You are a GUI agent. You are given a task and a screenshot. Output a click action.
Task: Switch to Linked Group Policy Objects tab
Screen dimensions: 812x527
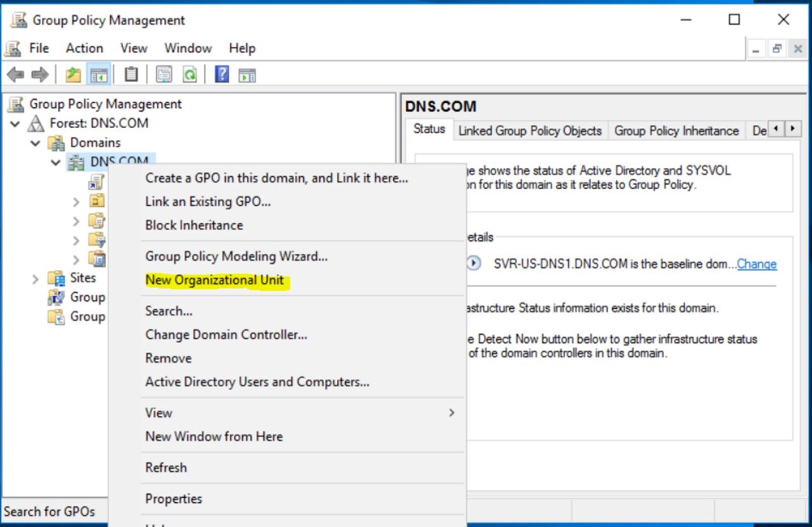[530, 131]
